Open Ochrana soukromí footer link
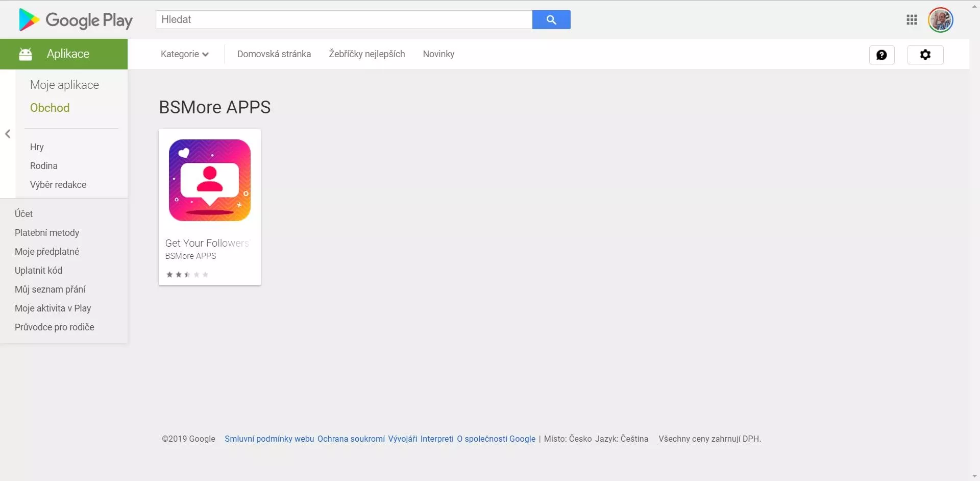 pyautogui.click(x=351, y=439)
